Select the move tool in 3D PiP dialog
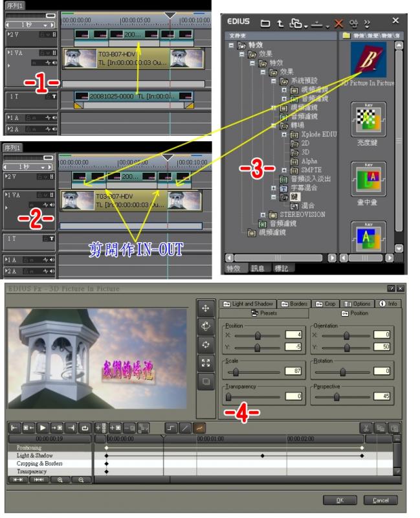The width and height of the screenshot is (420, 518). [205, 308]
